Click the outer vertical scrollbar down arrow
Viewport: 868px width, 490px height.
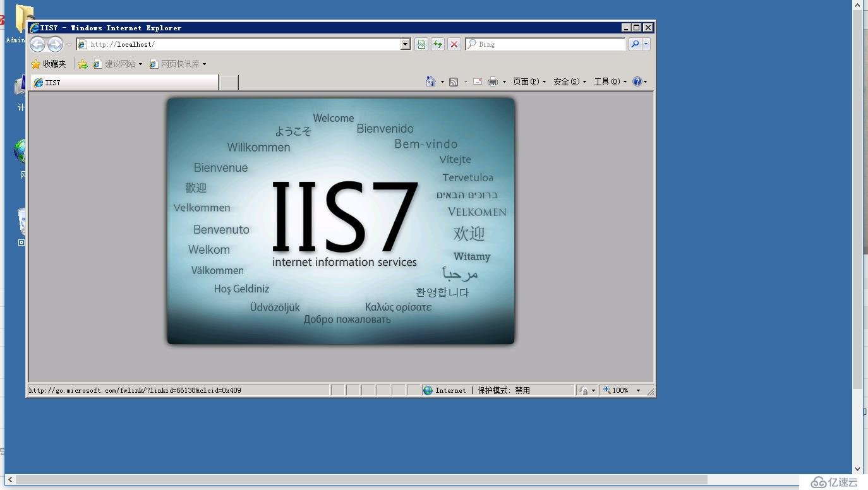[857, 469]
